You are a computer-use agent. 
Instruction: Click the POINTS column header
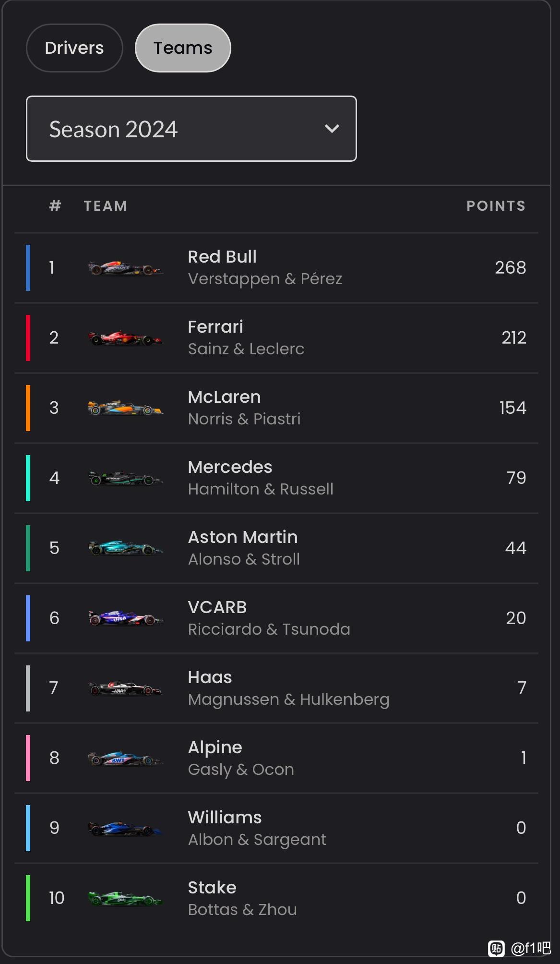[496, 206]
